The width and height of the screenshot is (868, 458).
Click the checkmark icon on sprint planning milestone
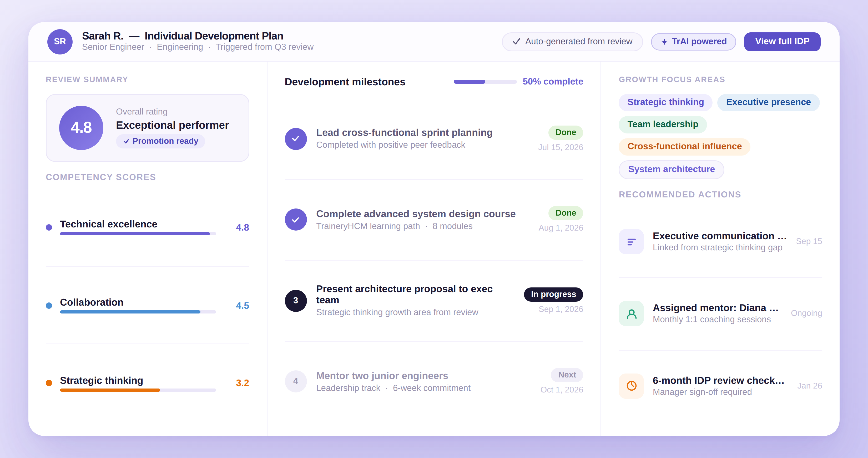pos(295,139)
